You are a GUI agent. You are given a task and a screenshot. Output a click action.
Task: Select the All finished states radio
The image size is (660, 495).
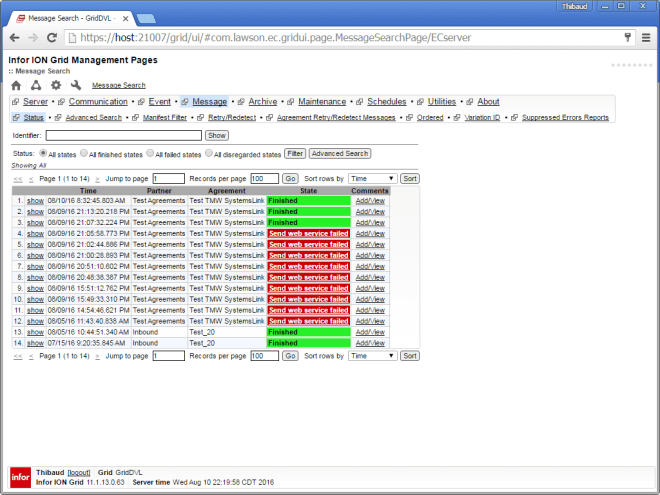[x=84, y=154]
